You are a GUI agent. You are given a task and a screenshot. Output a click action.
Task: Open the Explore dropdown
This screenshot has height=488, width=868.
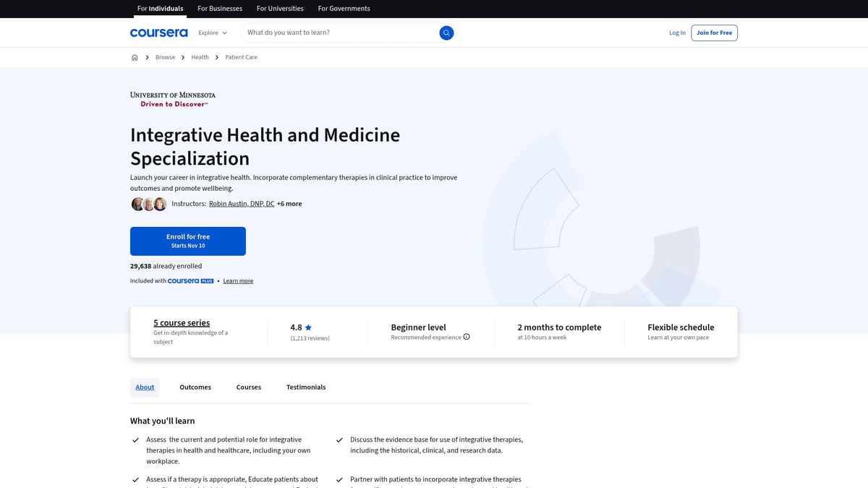pos(212,33)
